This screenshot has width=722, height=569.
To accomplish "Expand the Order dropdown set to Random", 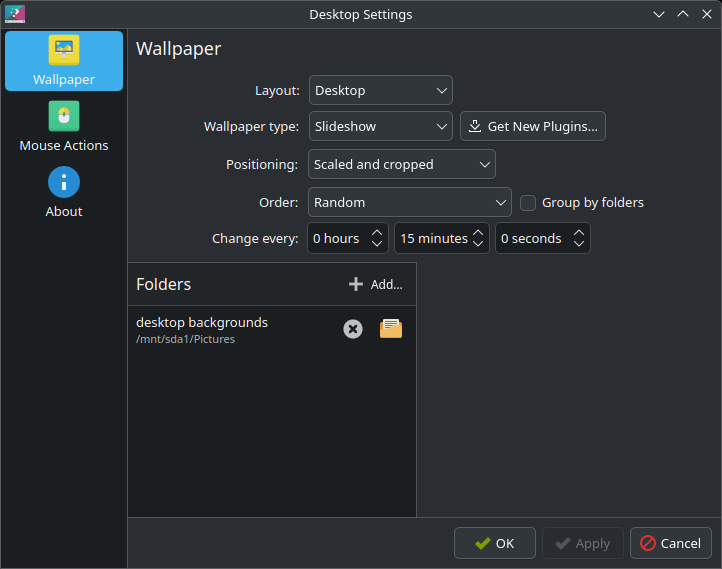I will click(x=410, y=202).
